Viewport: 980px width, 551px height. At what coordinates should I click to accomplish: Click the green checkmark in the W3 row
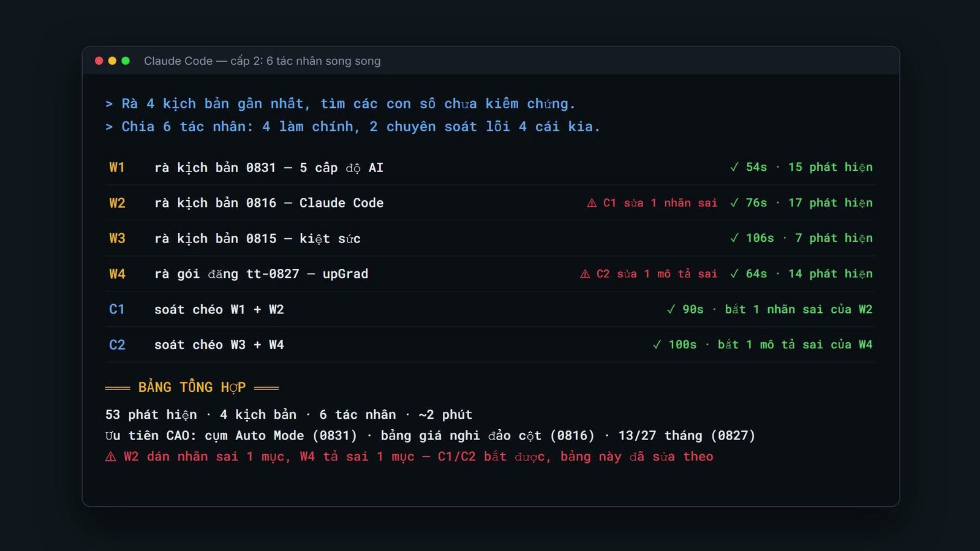point(734,238)
